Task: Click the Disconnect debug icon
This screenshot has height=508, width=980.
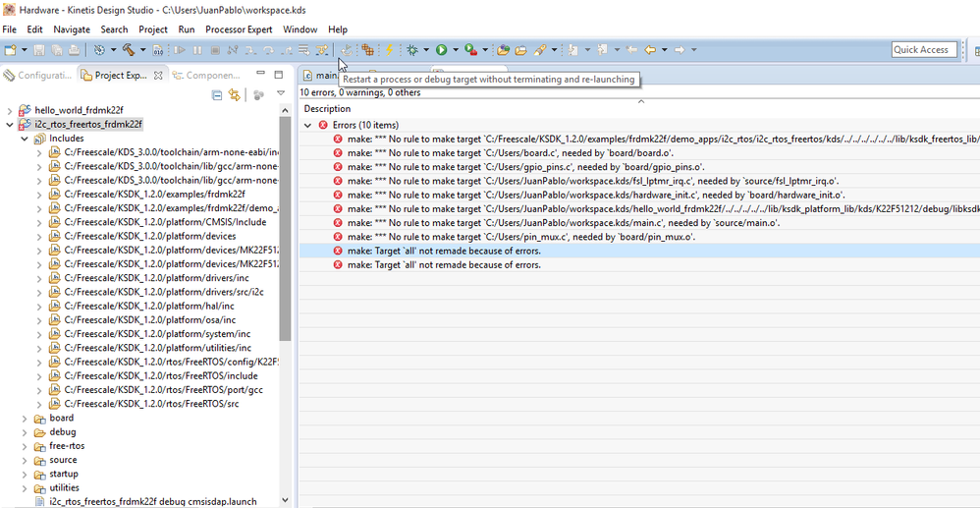Action: pos(233,49)
